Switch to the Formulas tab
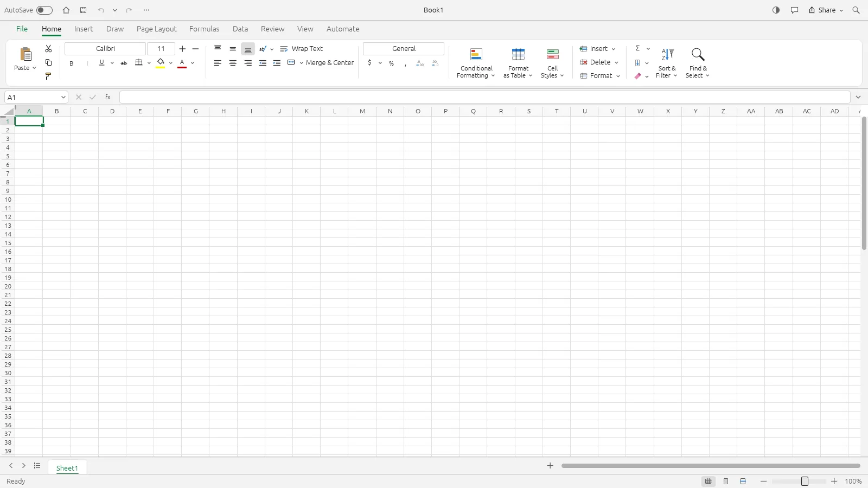 click(x=205, y=29)
